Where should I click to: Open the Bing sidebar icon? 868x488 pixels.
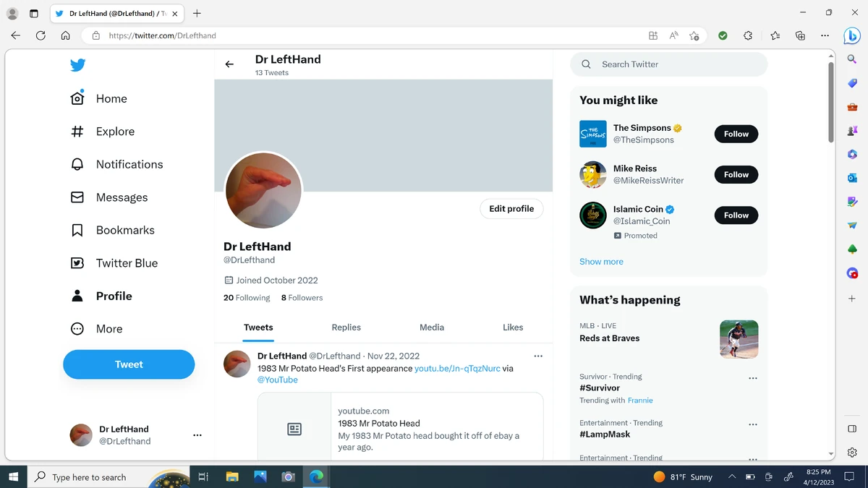[851, 35]
